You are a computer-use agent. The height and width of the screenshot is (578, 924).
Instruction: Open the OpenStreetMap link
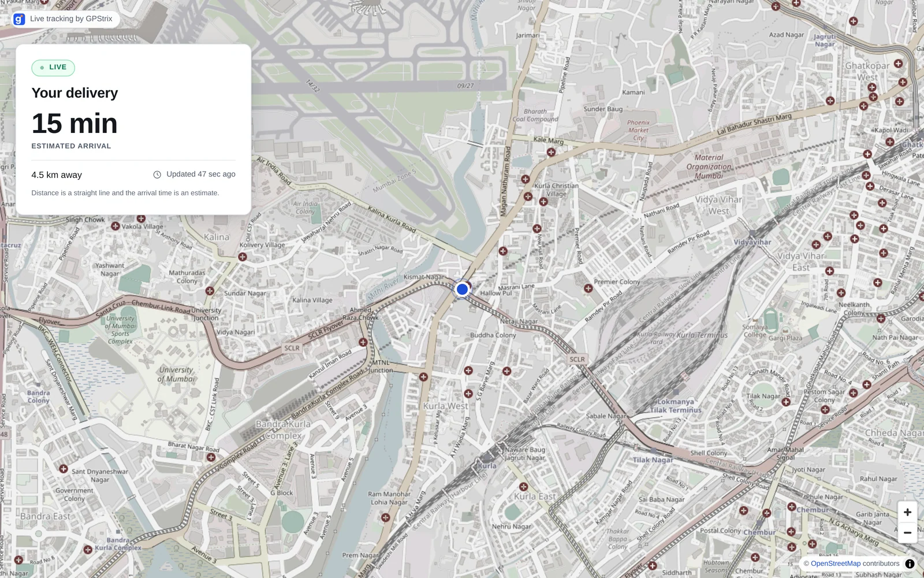835,564
